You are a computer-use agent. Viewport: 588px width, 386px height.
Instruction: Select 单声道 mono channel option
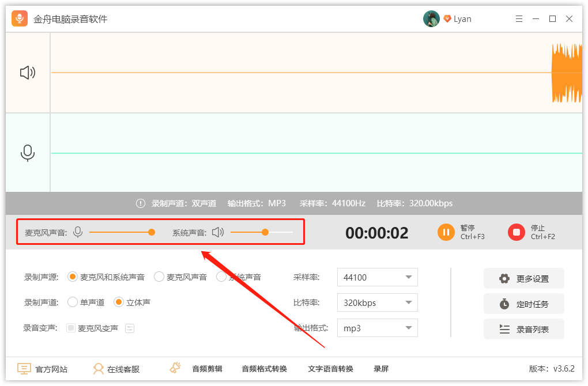(x=73, y=302)
